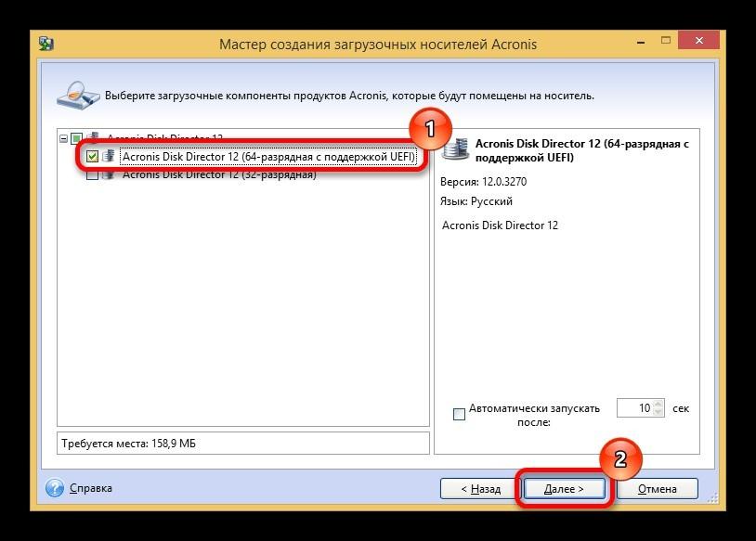Select the 64-разрядная с поддержкой UEFI row
This screenshot has width=756, height=541.
click(268, 157)
